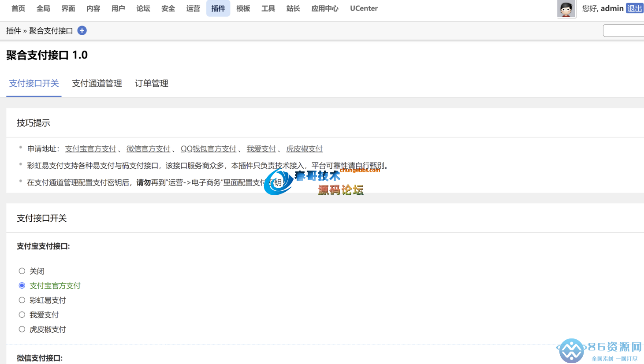Select the 支付接口开关 tab
This screenshot has width=644, height=364.
(x=34, y=83)
